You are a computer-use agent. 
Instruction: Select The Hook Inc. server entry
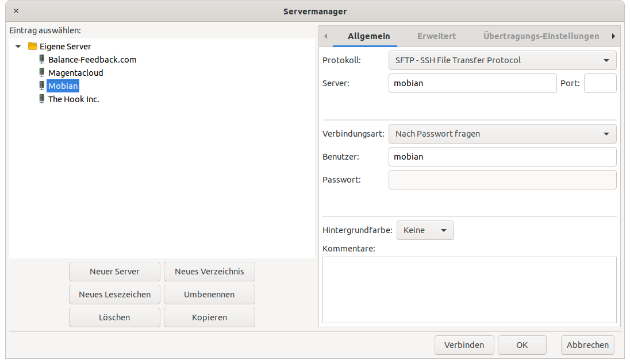(74, 99)
